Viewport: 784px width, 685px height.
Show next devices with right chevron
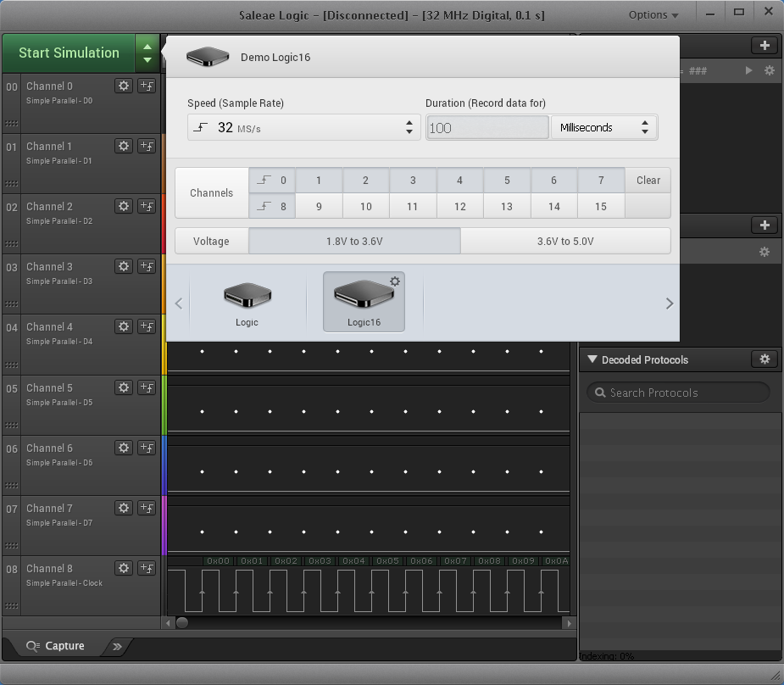click(x=670, y=304)
